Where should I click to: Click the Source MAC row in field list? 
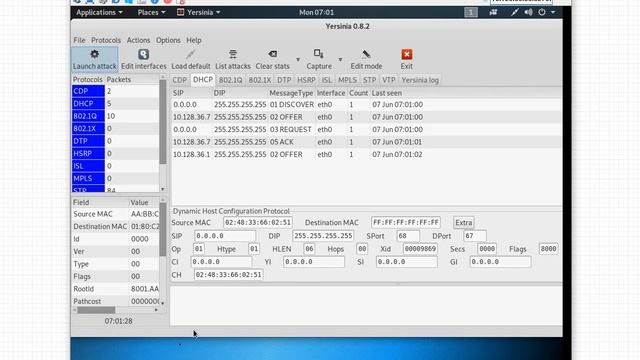116,214
